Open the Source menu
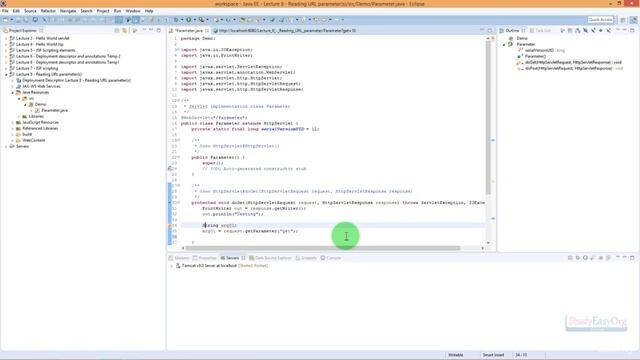 tap(30, 11)
